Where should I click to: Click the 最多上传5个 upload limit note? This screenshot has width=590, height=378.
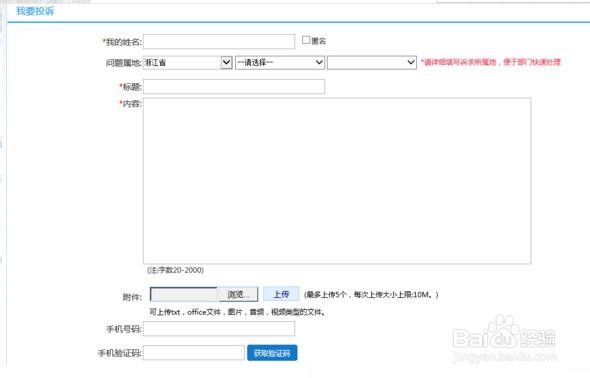pos(371,295)
